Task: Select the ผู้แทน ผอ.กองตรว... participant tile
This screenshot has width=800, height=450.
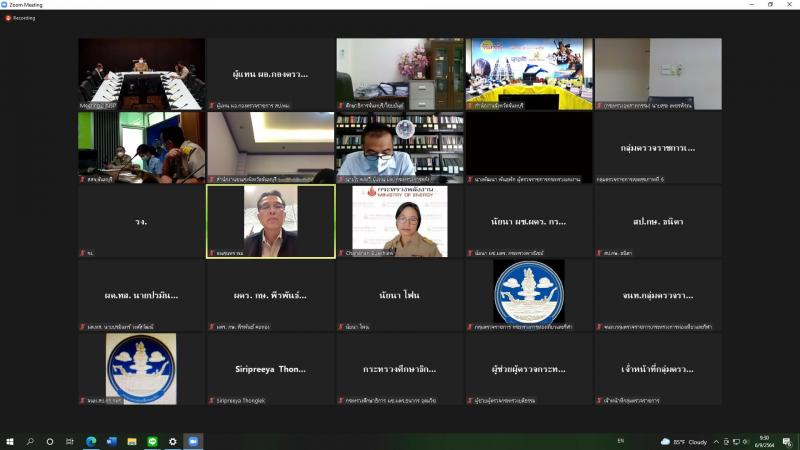Action: pos(271,74)
